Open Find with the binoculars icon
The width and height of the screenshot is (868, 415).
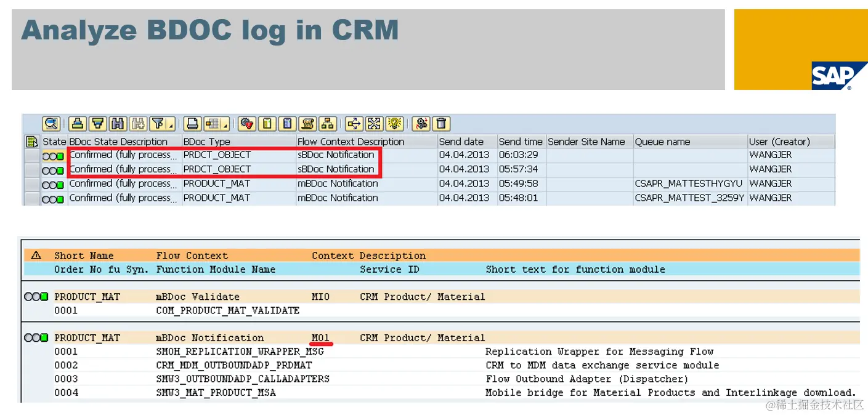tap(118, 124)
